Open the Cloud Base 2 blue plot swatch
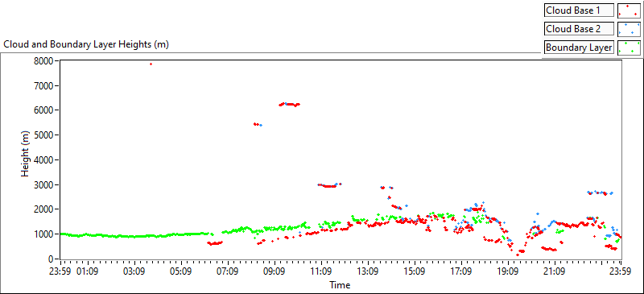Viewport: 644px width, 294px height. (629, 29)
